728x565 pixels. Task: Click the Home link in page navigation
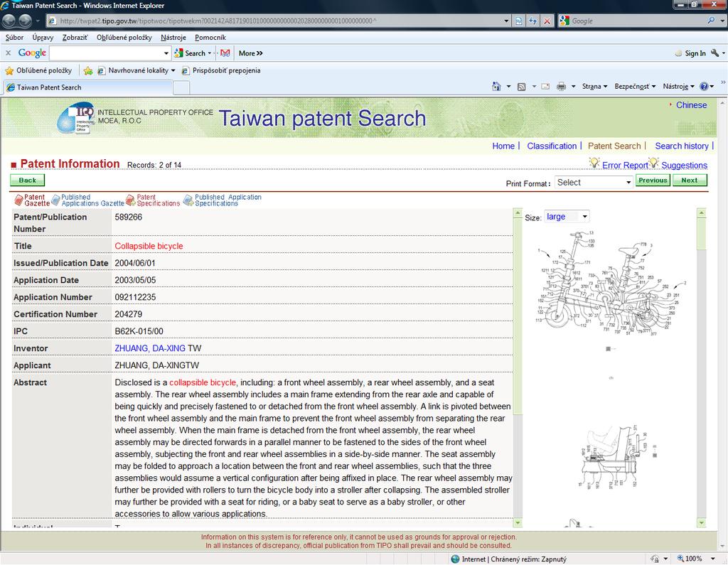point(503,146)
